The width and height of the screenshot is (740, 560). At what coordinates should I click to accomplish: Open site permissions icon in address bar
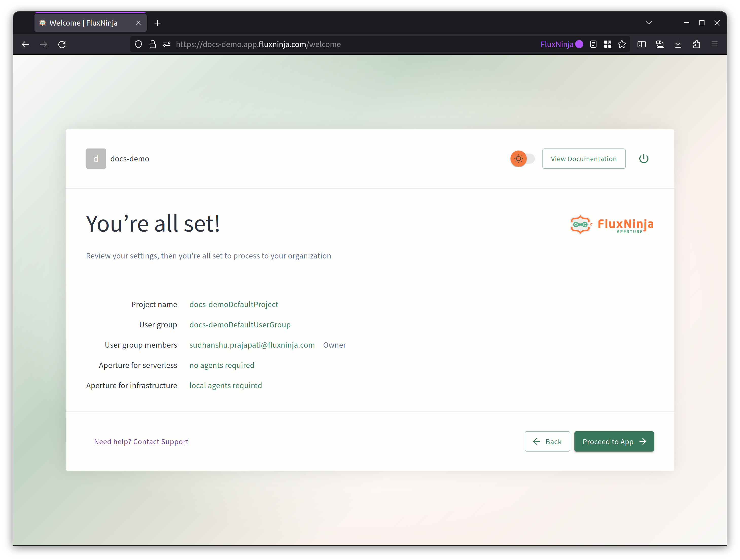pos(167,44)
